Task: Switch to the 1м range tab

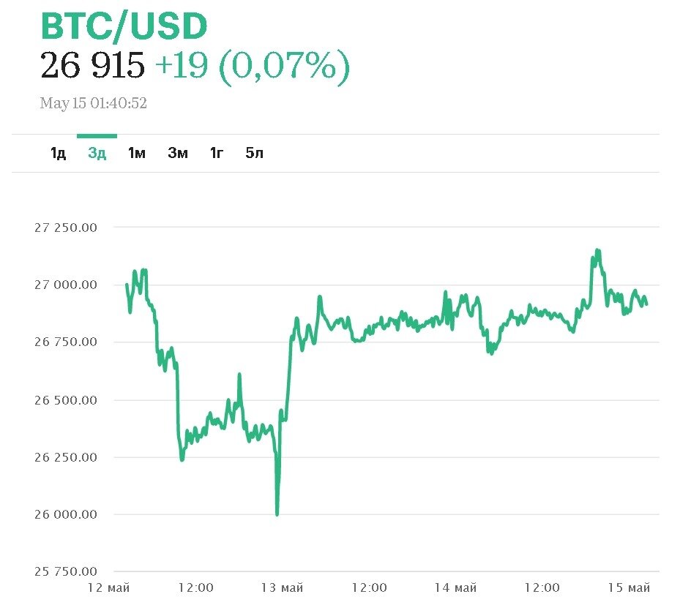Action: pyautogui.click(x=137, y=153)
